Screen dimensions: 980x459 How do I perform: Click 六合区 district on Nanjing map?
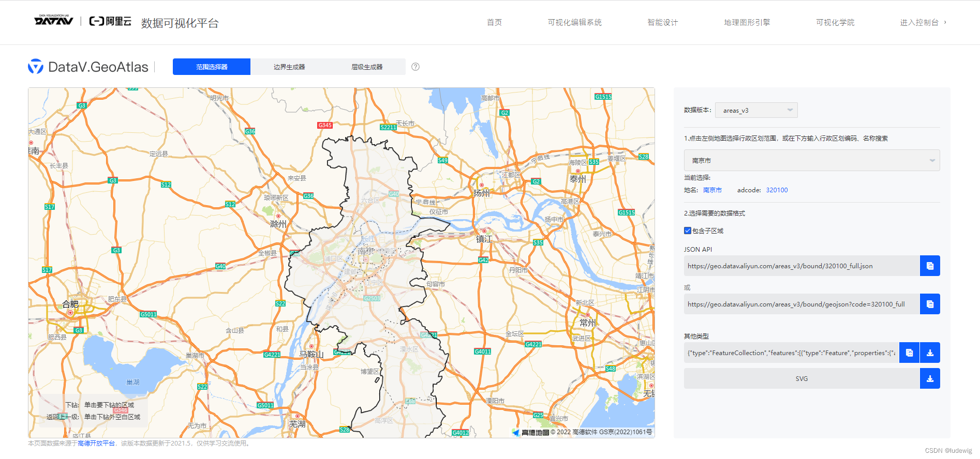[370, 201]
